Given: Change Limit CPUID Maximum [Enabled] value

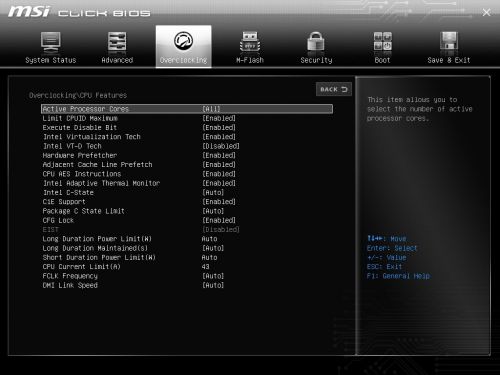Looking at the screenshot, I should click(x=219, y=118).
